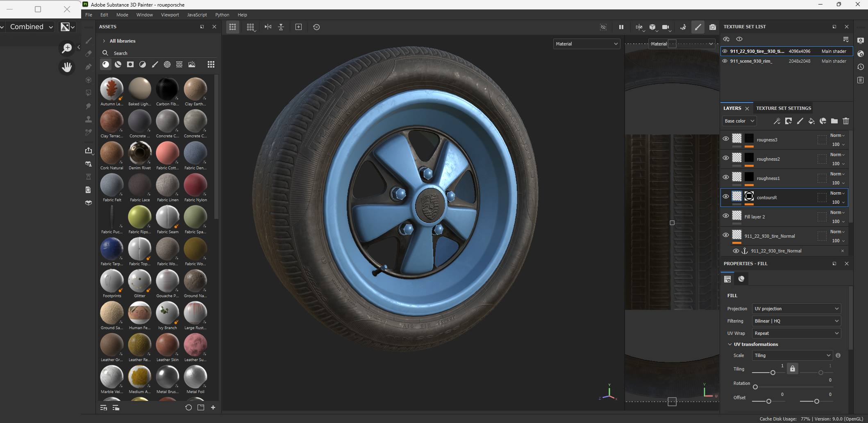
Task: Open blend mode dropdown of contoursR layer
Action: (838, 193)
